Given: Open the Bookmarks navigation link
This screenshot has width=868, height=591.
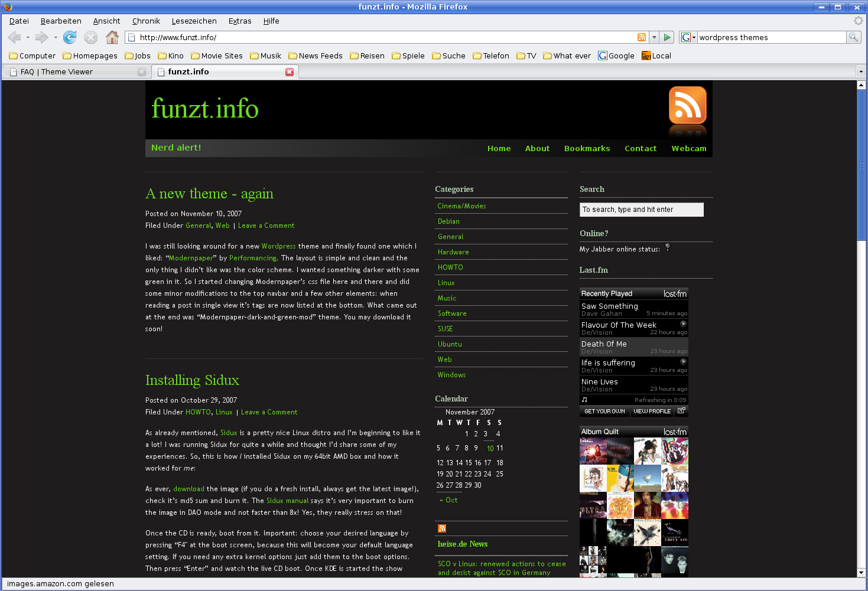Looking at the screenshot, I should click(x=587, y=149).
